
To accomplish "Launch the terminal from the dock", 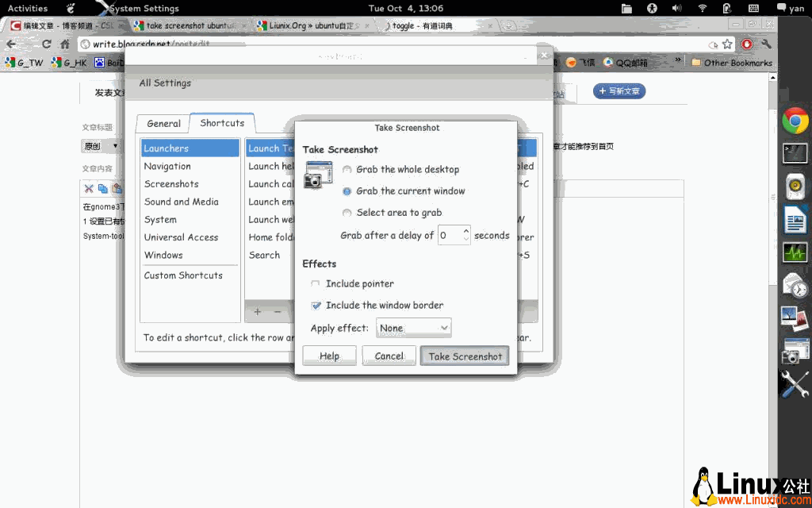I will (795, 153).
